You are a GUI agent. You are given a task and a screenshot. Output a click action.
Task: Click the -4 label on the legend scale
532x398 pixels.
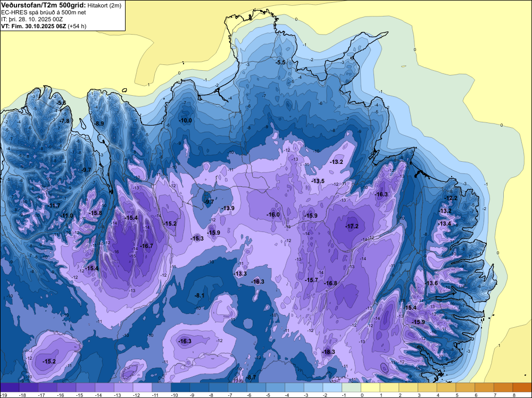[x=287, y=395]
